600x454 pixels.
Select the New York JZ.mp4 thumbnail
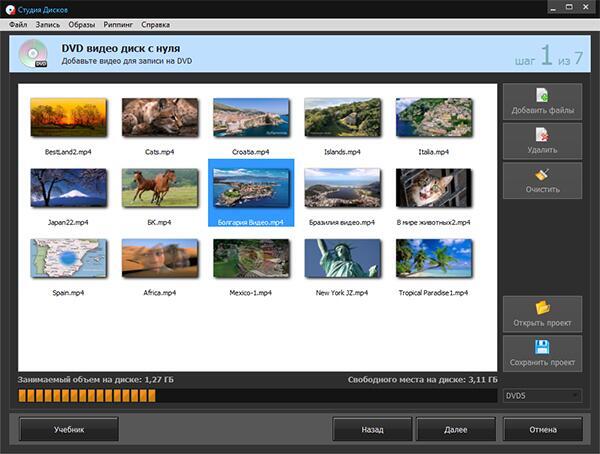[x=342, y=258]
